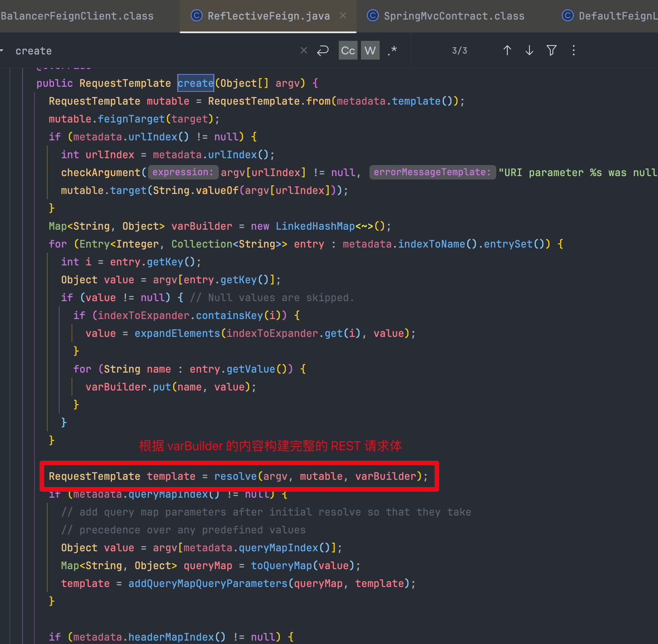This screenshot has width=658, height=644.
Task: Open the search filter options funnel icon
Action: point(552,51)
